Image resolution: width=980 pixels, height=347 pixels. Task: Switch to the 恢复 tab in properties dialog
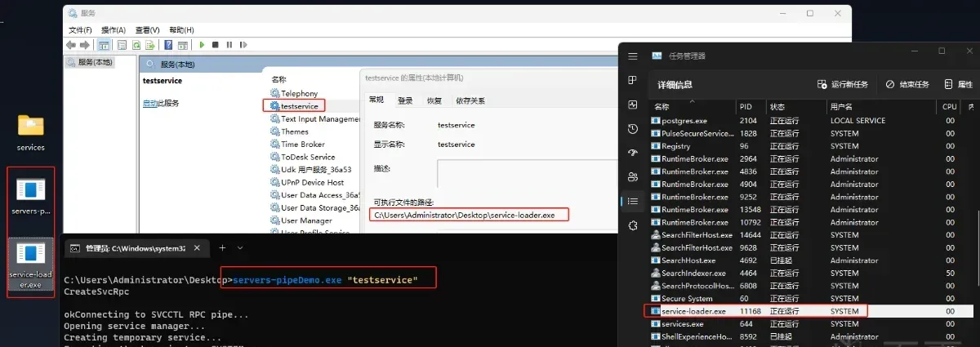tap(434, 100)
